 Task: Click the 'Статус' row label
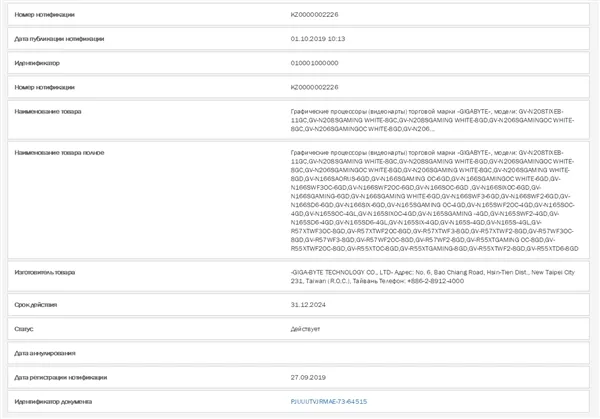[x=25, y=328]
